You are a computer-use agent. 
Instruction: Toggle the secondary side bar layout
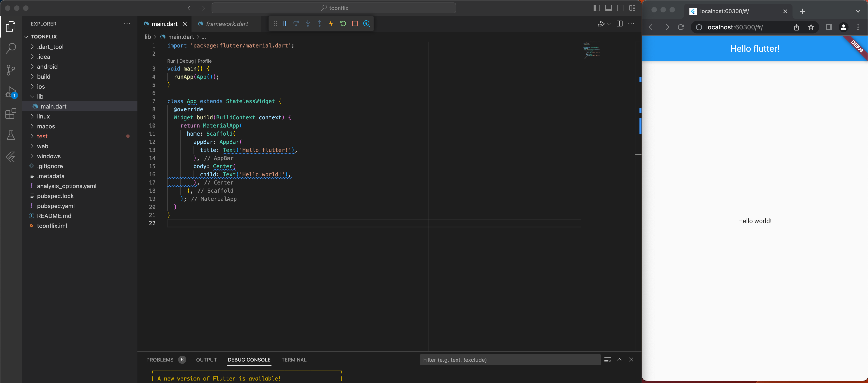tap(620, 8)
